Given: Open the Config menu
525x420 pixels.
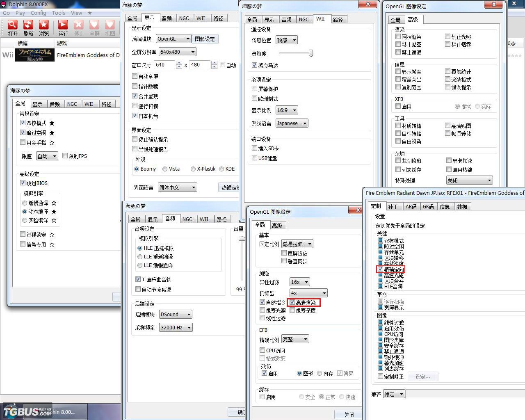Looking at the screenshot, I should (38, 13).
